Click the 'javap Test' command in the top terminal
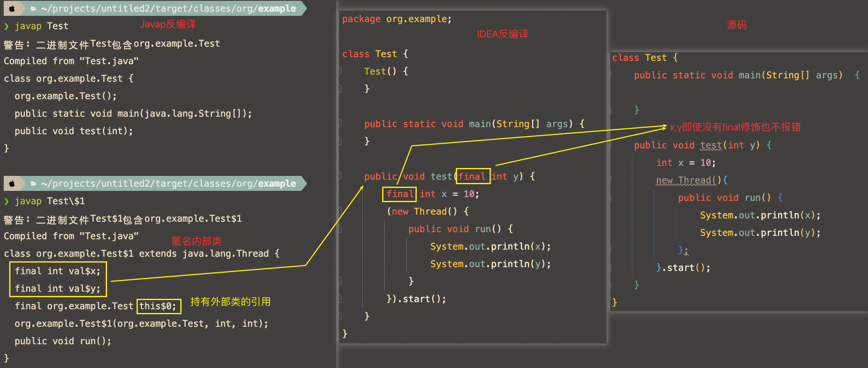Screen dimensions: 868x368 click(41, 26)
